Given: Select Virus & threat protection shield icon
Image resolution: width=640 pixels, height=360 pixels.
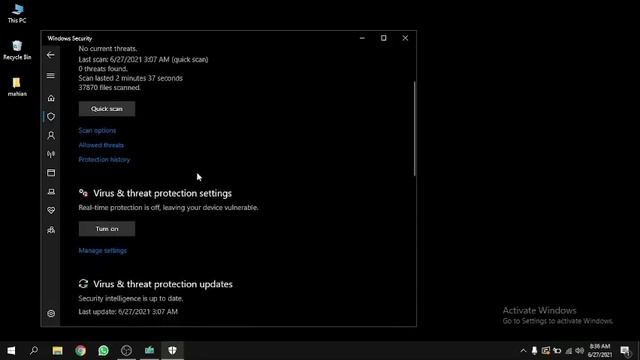Looking at the screenshot, I should click(51, 117).
